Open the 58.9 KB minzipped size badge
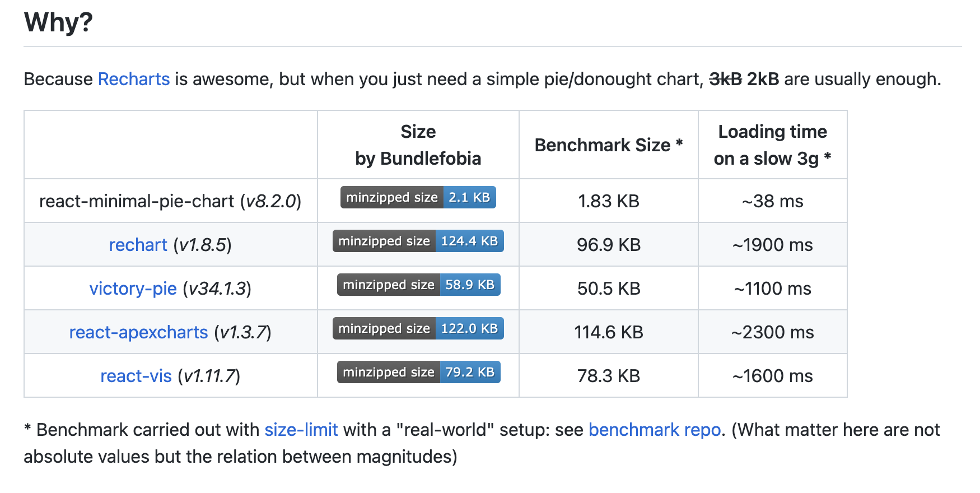The image size is (980, 493). [x=418, y=285]
